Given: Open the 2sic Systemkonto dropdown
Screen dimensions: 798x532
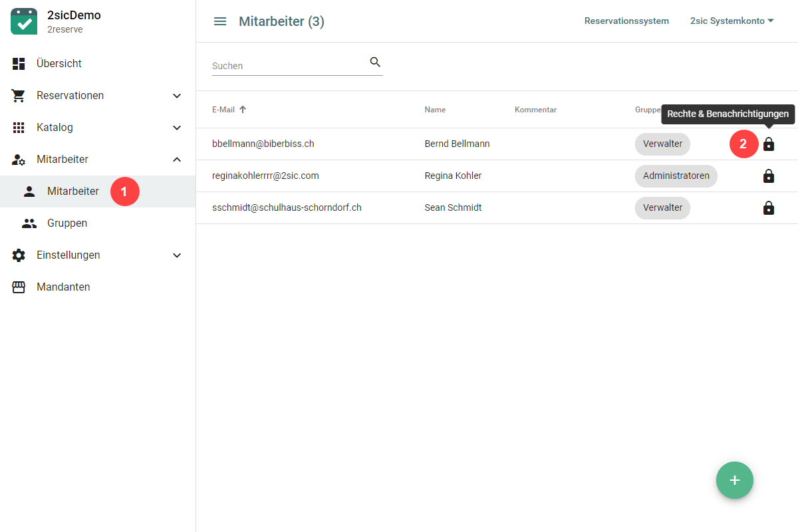Looking at the screenshot, I should click(x=731, y=21).
